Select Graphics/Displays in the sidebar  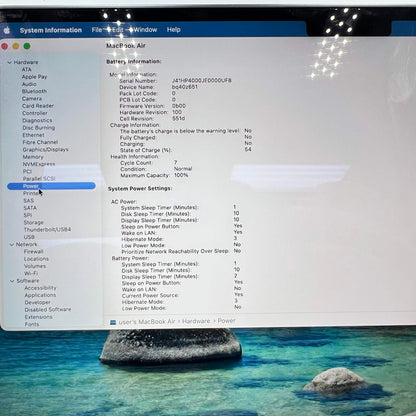pyautogui.click(x=45, y=150)
